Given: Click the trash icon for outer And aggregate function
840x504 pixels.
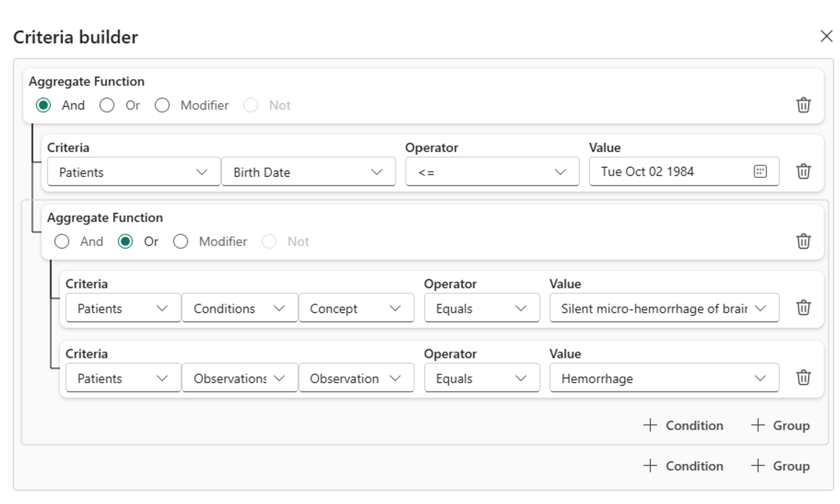Looking at the screenshot, I should tap(805, 105).
